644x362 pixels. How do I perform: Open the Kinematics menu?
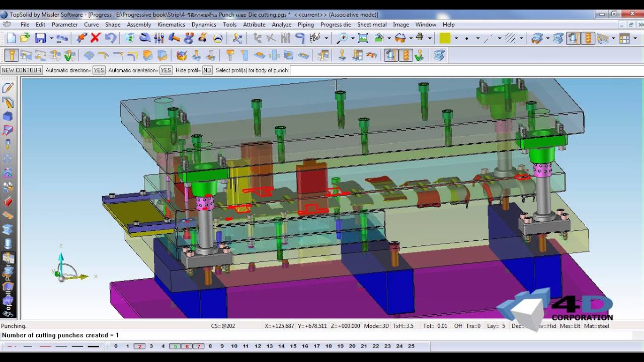[171, 24]
